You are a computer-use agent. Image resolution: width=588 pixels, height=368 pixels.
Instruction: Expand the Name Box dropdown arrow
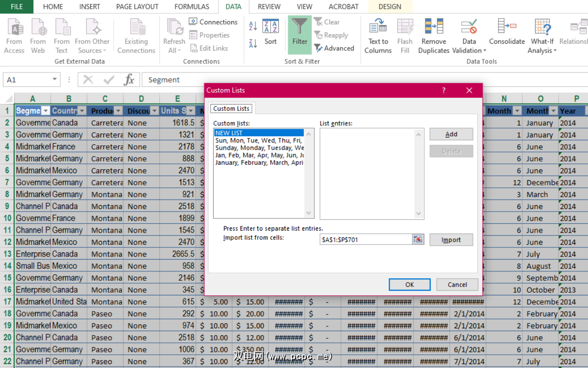(x=54, y=79)
